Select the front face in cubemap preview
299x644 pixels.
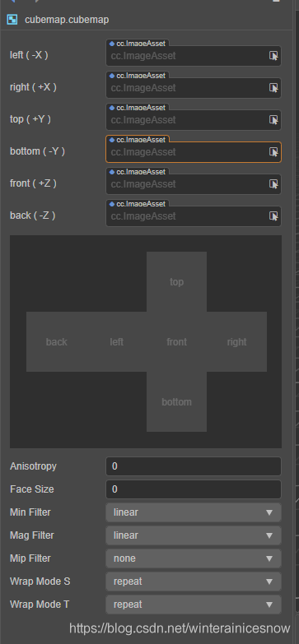(x=176, y=341)
